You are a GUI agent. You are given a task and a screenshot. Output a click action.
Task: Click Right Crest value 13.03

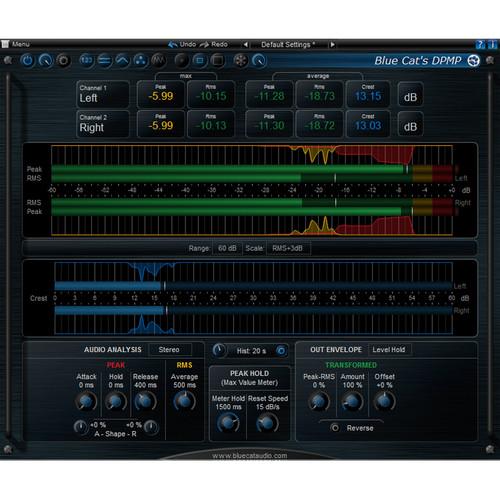click(368, 125)
